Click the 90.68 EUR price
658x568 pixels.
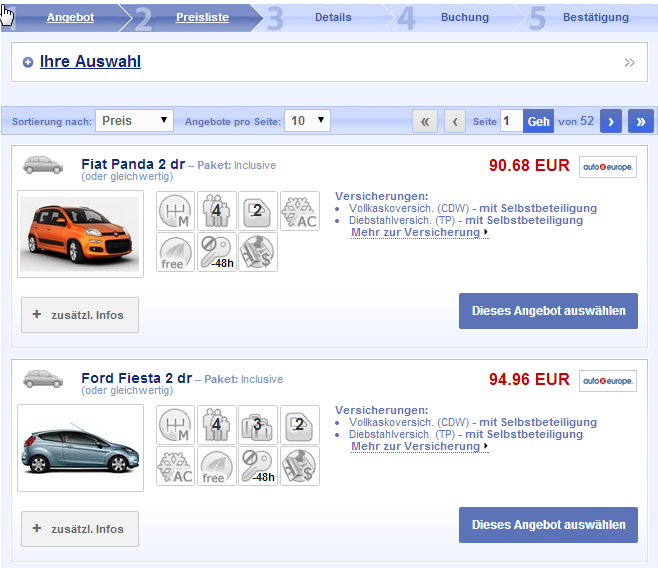[x=529, y=165]
